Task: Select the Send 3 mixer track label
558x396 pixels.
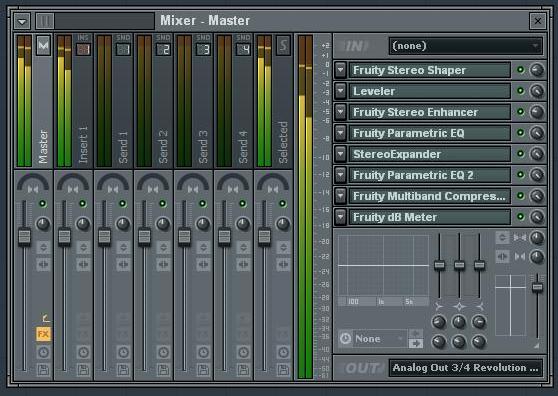Action: coord(203,147)
